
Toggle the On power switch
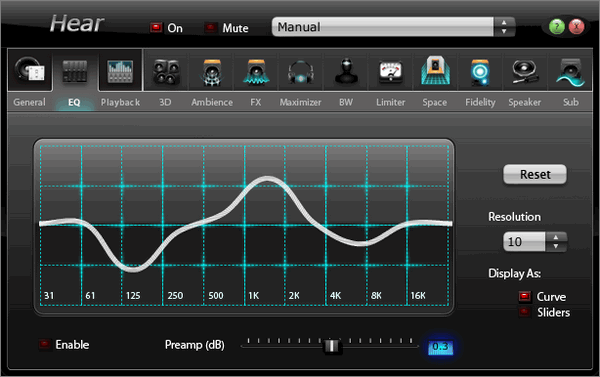click(156, 28)
